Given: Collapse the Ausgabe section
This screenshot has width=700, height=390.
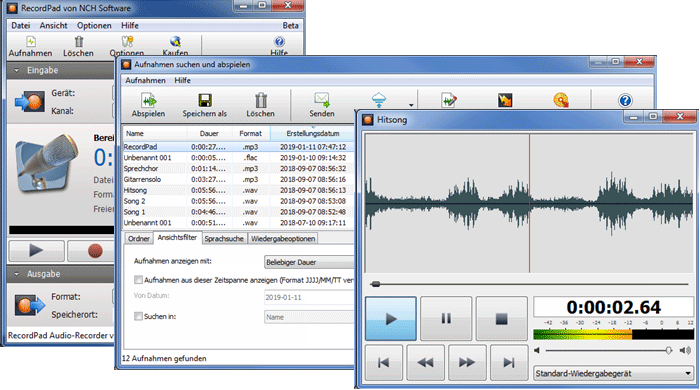Looking at the screenshot, I should point(17,274).
